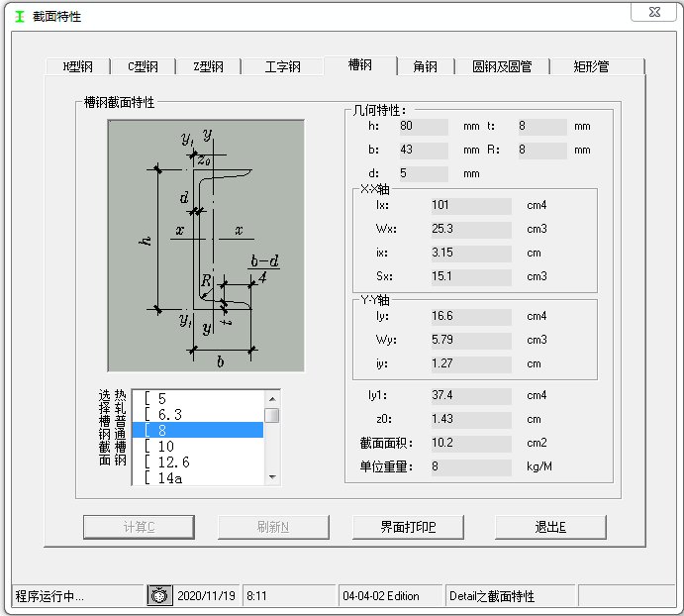
Task: Click the 界面打印P button
Action: (x=408, y=527)
